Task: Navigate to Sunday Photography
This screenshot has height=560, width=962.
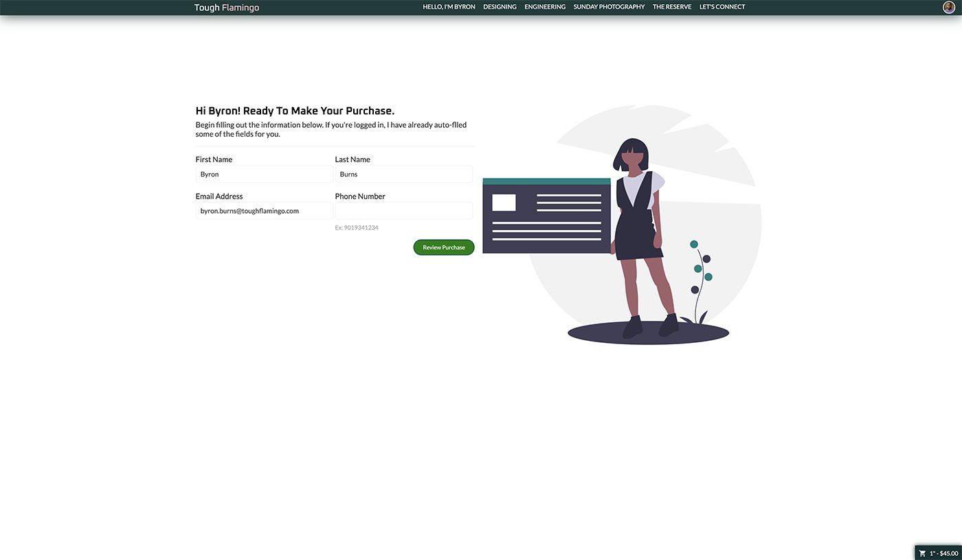Action: 609,7
